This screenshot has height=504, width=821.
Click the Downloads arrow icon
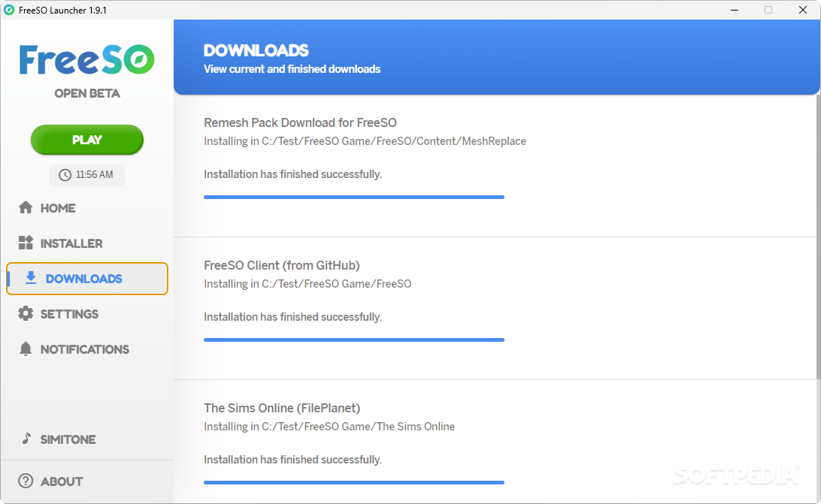click(31, 278)
